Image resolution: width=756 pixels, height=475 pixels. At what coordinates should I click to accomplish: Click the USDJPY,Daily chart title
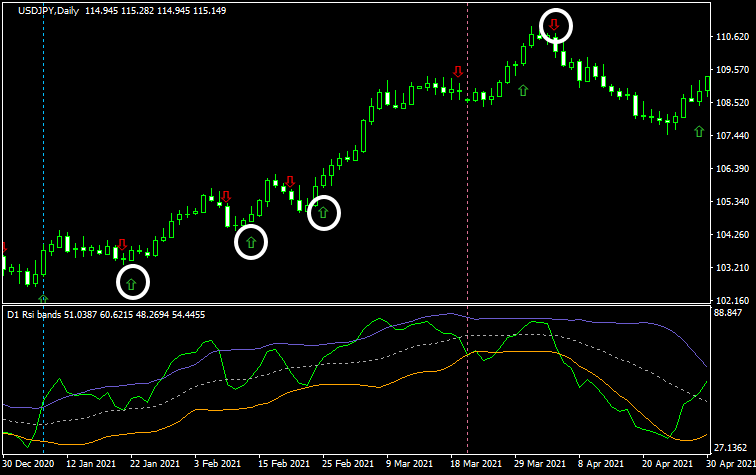tap(48, 11)
